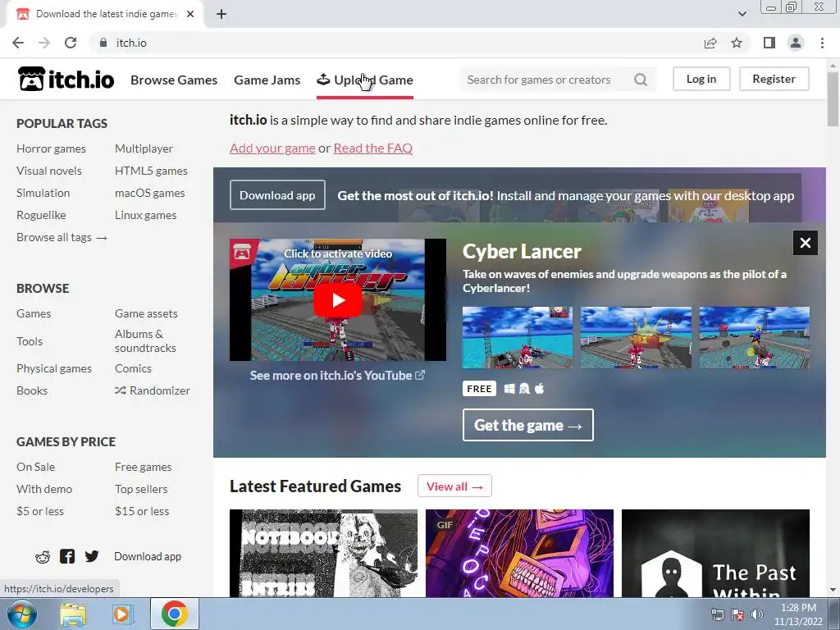
Task: Expand the tab search dropdown
Action: pyautogui.click(x=742, y=14)
